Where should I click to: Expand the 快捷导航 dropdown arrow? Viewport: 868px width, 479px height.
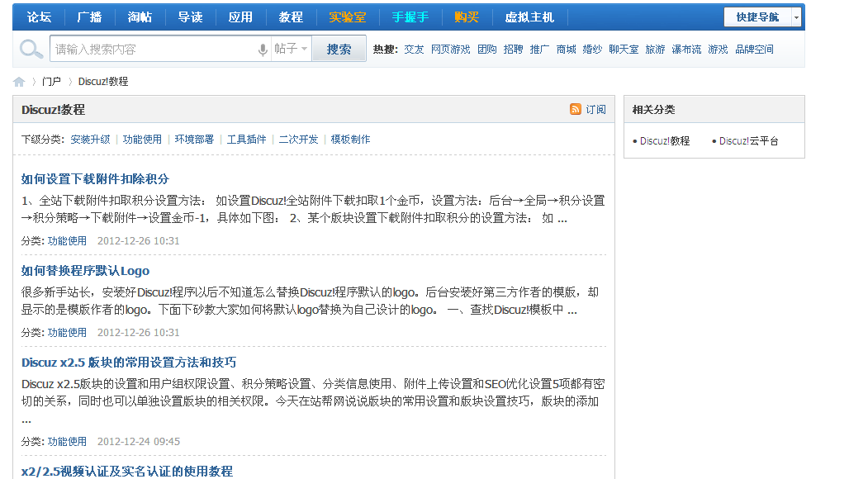click(794, 17)
